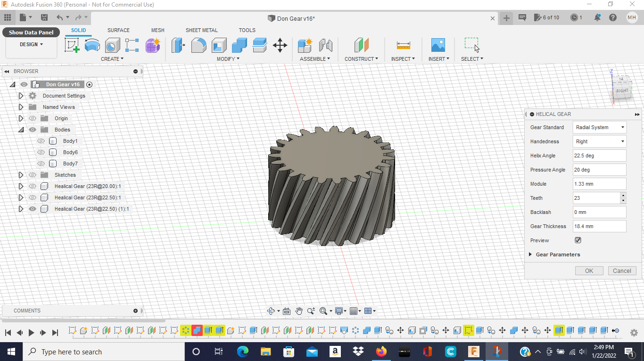Add a new design tab
644x361 pixels.
click(x=506, y=18)
